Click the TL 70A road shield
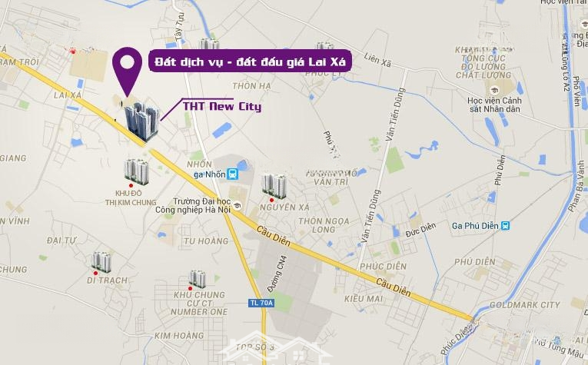 point(261,303)
